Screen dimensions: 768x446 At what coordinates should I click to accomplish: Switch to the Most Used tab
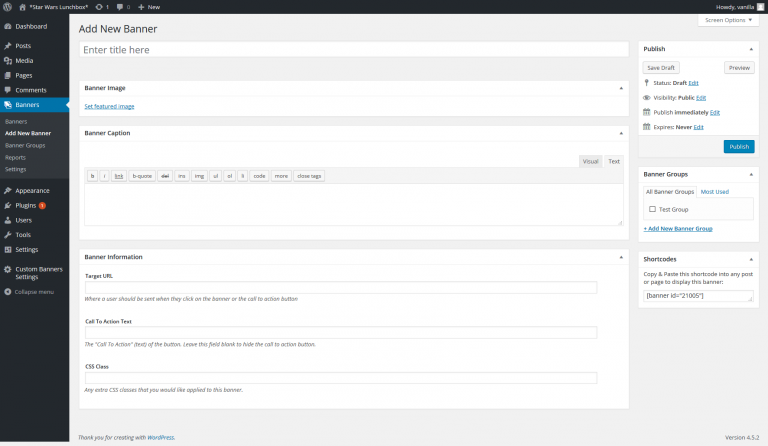pos(714,191)
